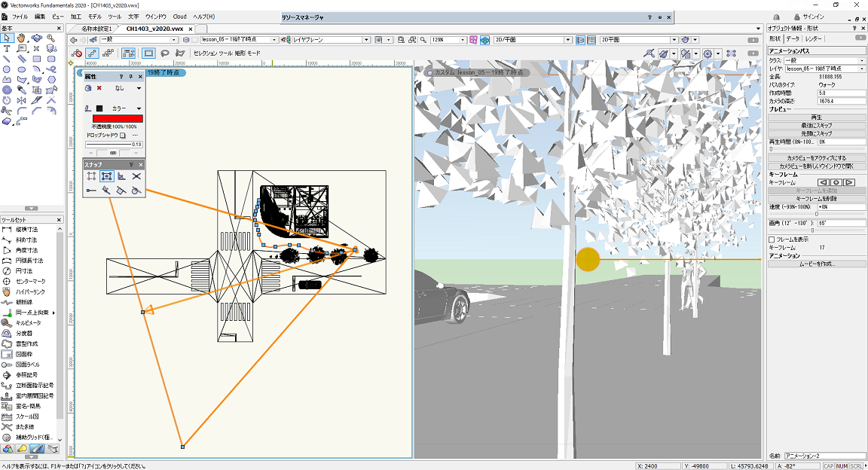
Task: Select the Spiral tool
Action: pos(7,90)
